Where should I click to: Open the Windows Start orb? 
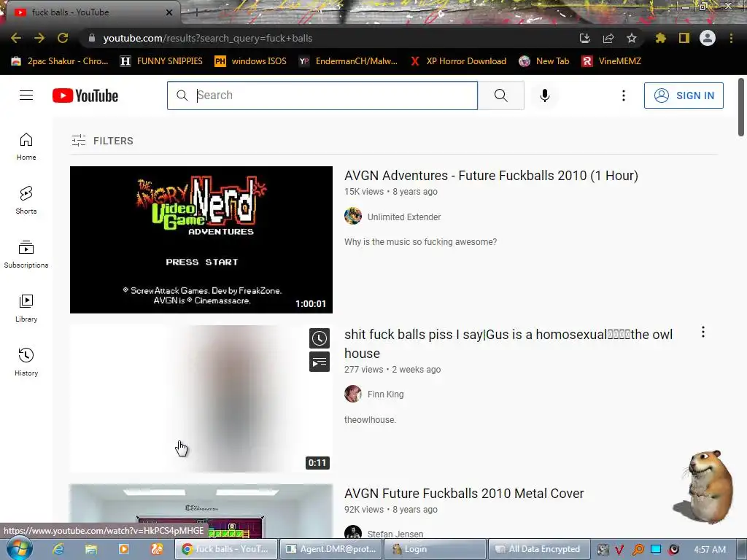(19, 548)
